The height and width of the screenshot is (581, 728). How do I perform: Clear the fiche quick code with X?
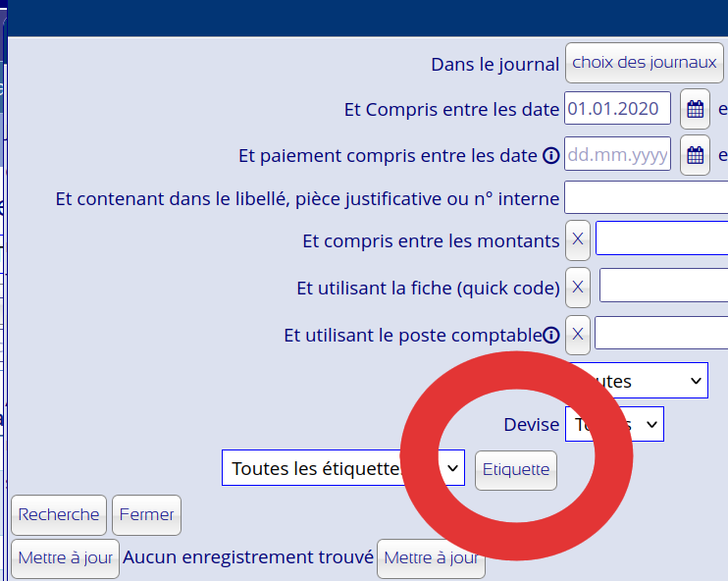pyautogui.click(x=578, y=287)
